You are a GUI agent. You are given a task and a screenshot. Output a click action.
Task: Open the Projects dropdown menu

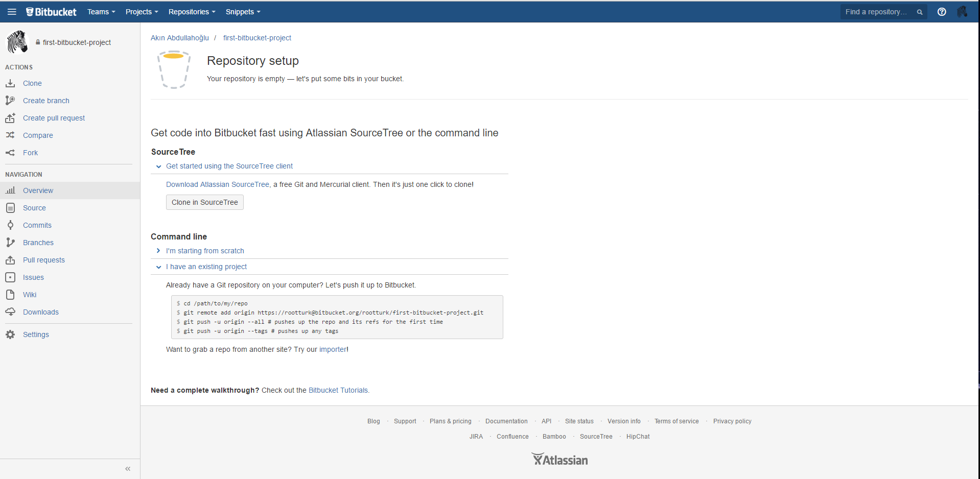142,12
